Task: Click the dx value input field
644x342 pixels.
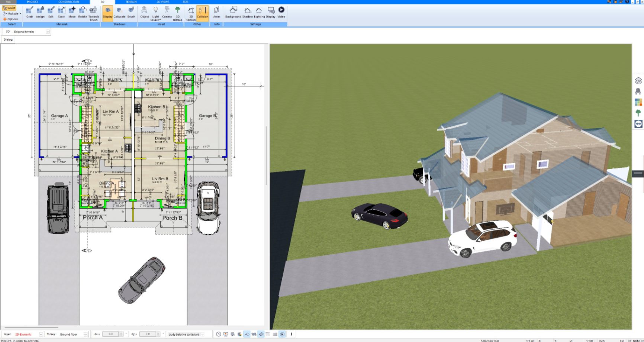Action: (x=111, y=334)
